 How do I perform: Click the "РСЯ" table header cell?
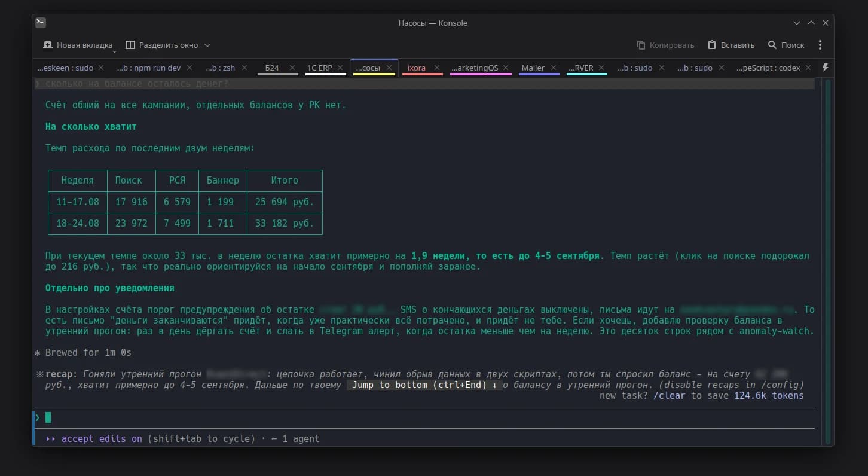tap(177, 180)
